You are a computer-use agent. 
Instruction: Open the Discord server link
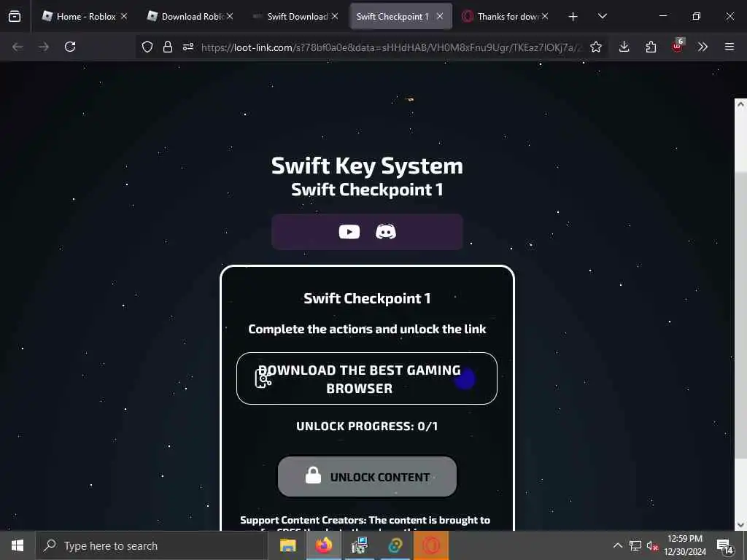coord(386,232)
